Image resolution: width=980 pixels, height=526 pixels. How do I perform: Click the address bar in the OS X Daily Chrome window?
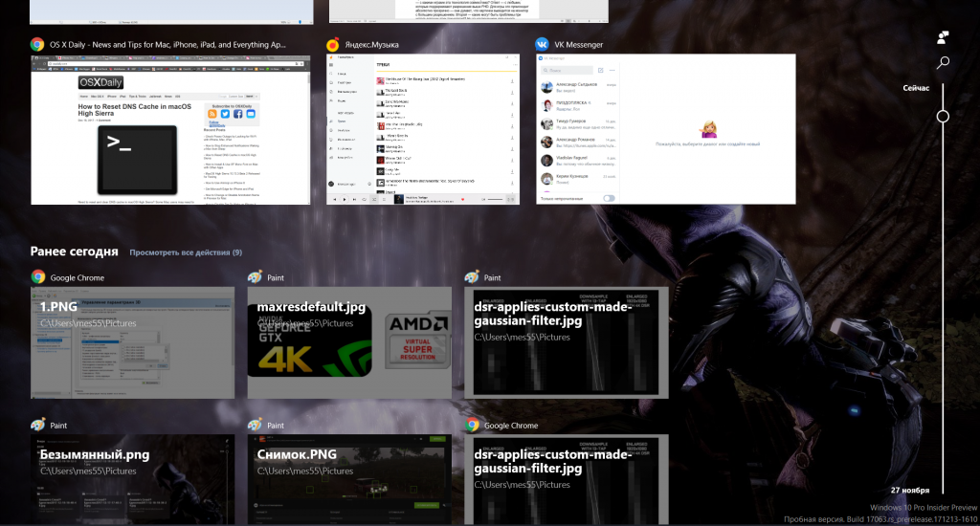pos(176,64)
